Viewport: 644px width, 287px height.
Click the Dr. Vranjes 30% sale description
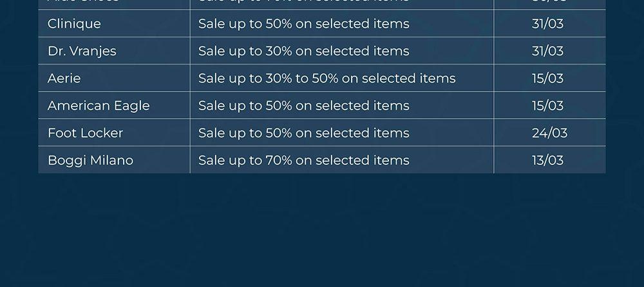(303, 51)
